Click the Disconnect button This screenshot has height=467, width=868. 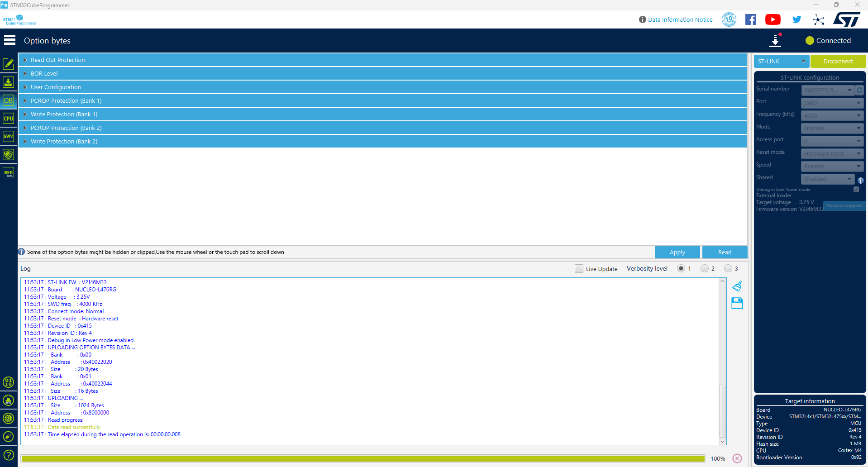point(838,61)
